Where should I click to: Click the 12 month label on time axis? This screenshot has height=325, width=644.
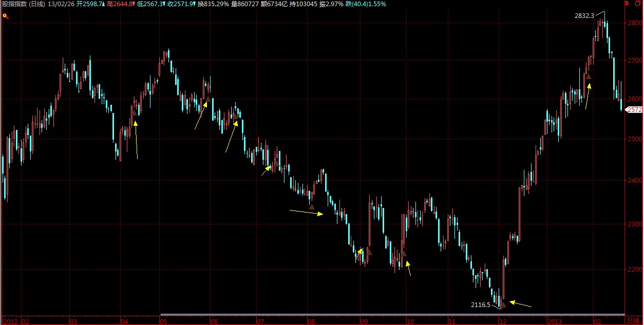[502, 321]
